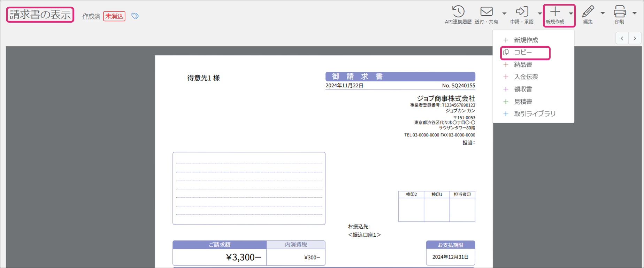Open the API連携履歴 history icon
The width and height of the screenshot is (644, 268).
458,12
